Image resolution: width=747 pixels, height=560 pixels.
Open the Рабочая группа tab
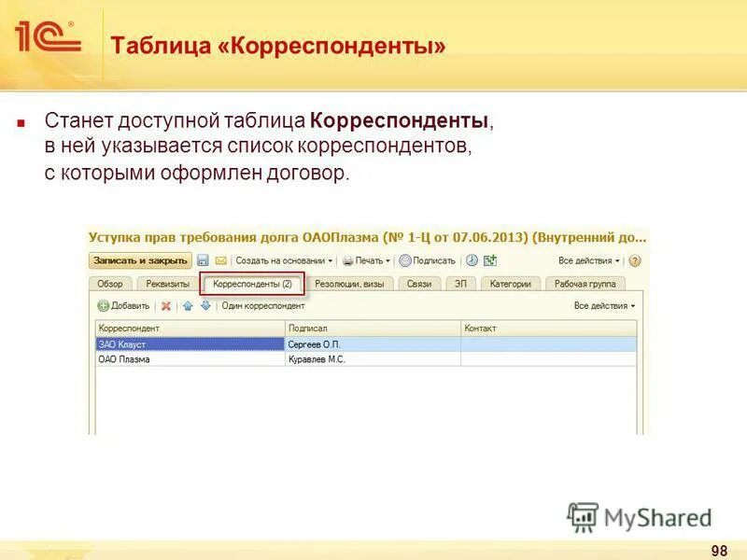coord(586,284)
